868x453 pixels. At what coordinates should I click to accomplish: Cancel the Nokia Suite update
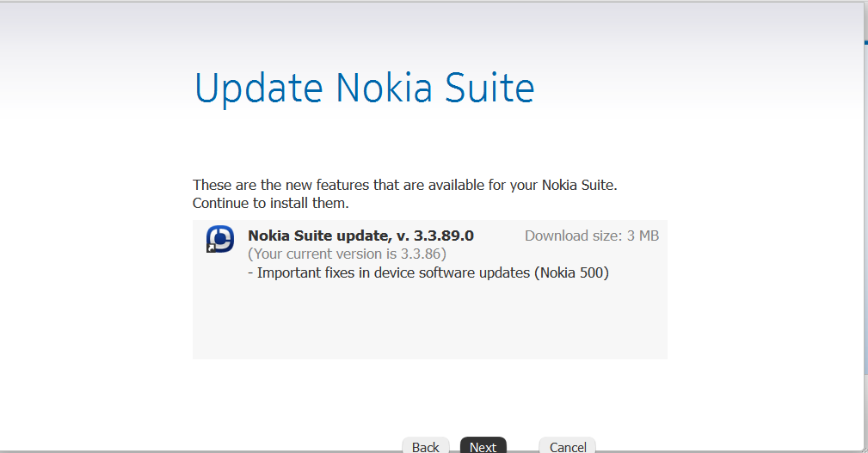coord(568,446)
